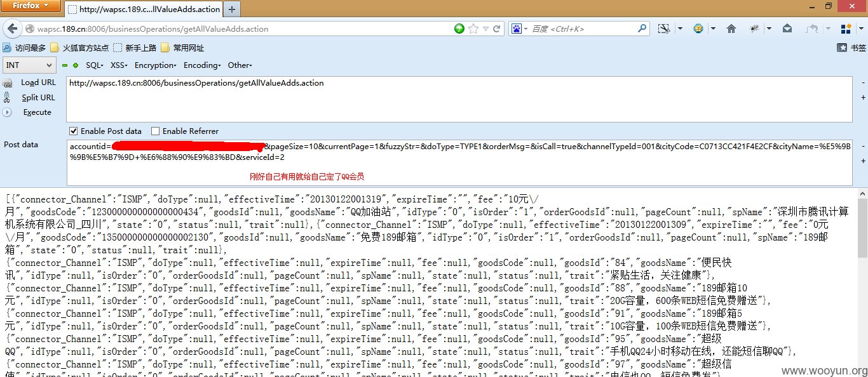Screen dimensions: 868x377
Task: Open the INT type combo box
Action: tap(29, 65)
